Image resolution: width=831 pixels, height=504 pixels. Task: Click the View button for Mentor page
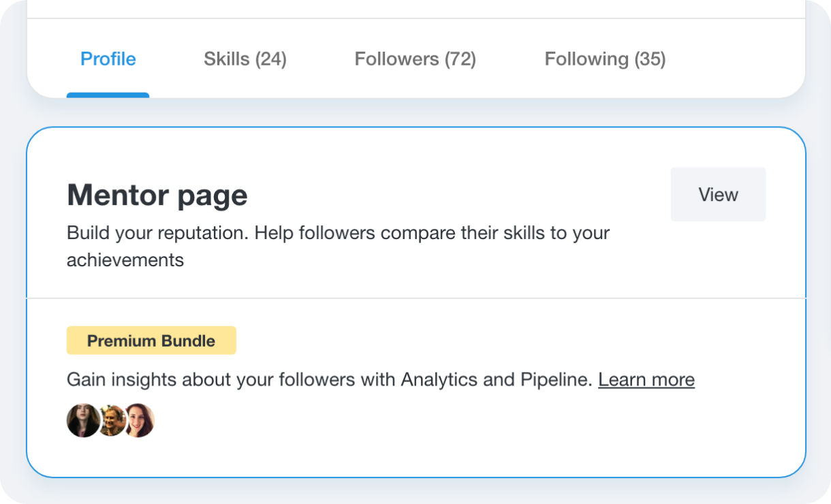pyautogui.click(x=718, y=195)
